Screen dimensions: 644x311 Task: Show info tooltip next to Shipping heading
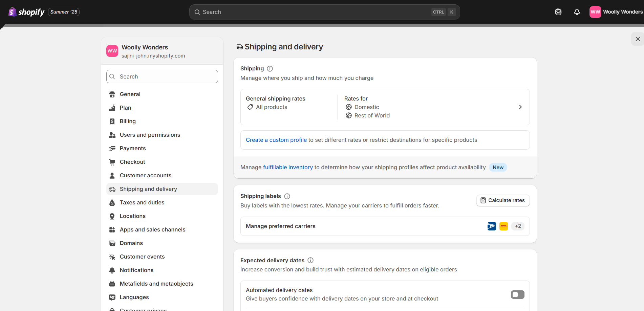tap(270, 69)
